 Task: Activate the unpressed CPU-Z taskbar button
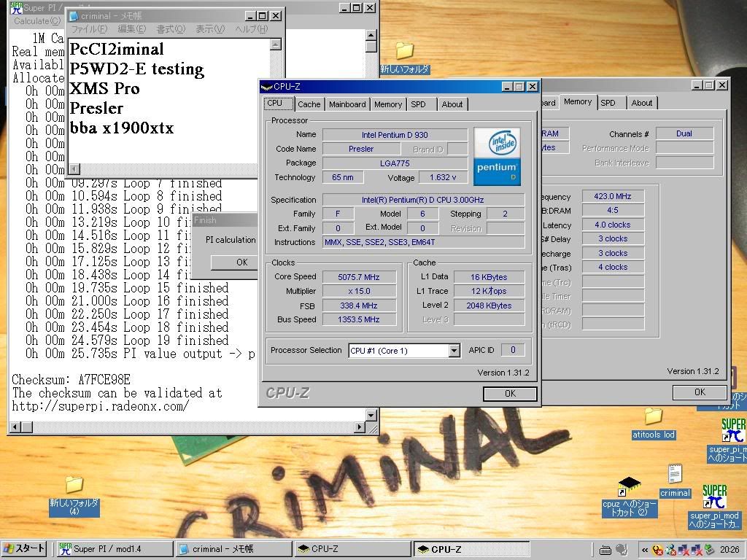point(352,549)
